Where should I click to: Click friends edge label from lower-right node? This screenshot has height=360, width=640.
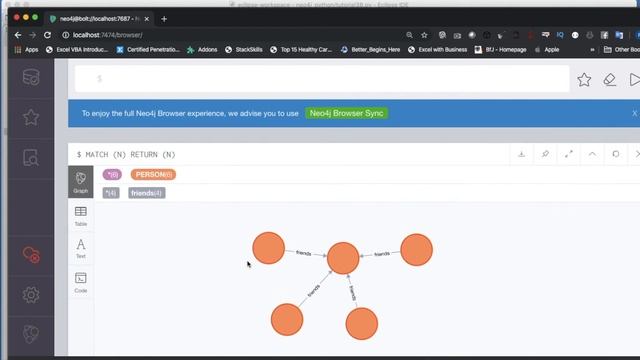[353, 293]
